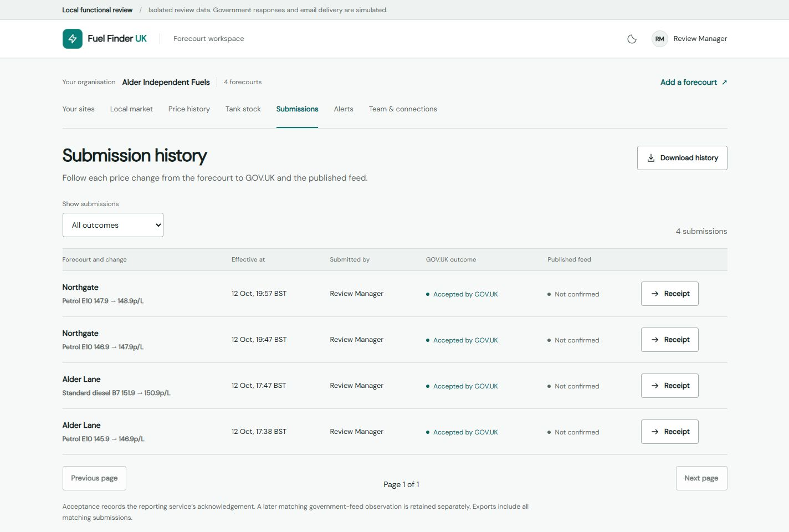Click 'Petrol E10 145.9 → 146.9p/L' text
The width and height of the screenshot is (789, 532).
104,439
